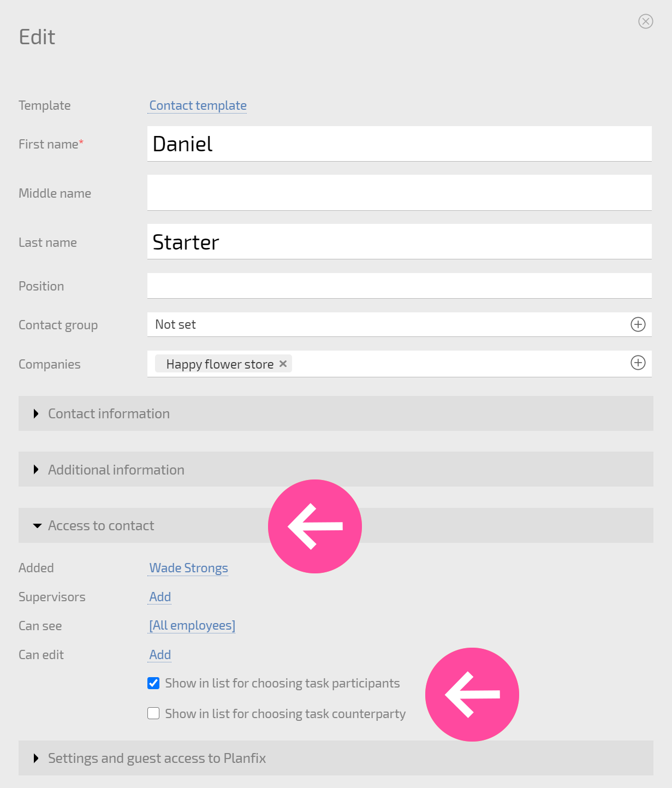Expand Settings and guest access to Planfix
This screenshot has height=788, width=672.
coord(336,758)
